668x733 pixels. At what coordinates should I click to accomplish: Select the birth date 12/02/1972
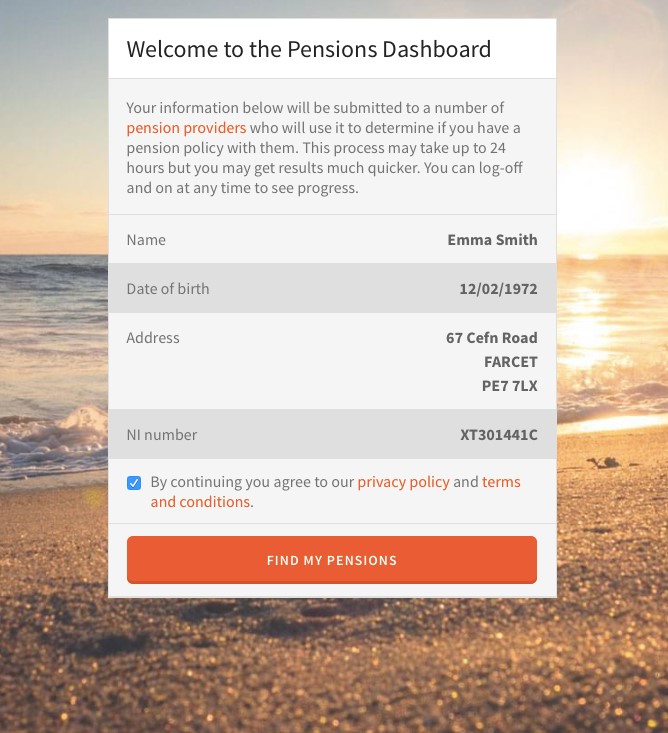(x=498, y=289)
